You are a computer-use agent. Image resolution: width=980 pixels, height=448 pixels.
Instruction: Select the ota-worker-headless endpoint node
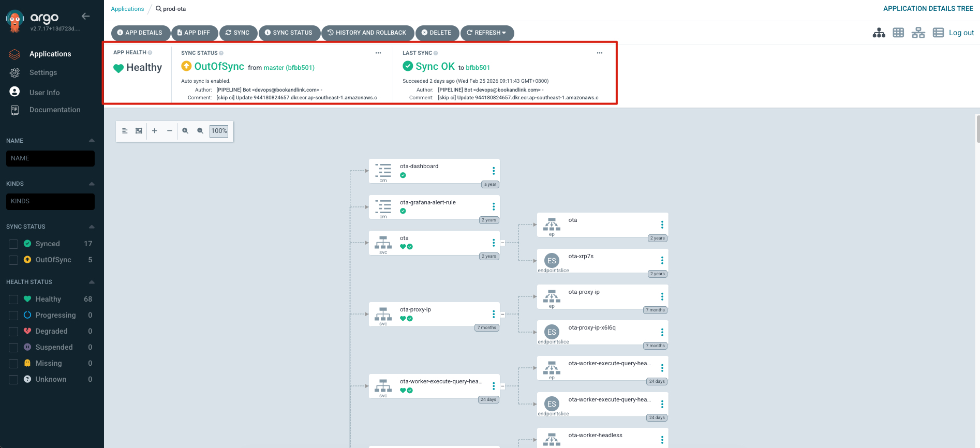point(603,438)
